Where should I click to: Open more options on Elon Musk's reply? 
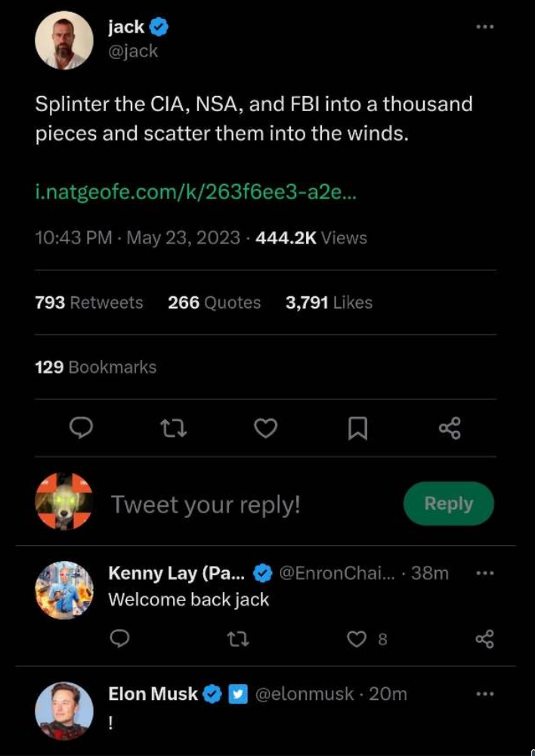(484, 693)
